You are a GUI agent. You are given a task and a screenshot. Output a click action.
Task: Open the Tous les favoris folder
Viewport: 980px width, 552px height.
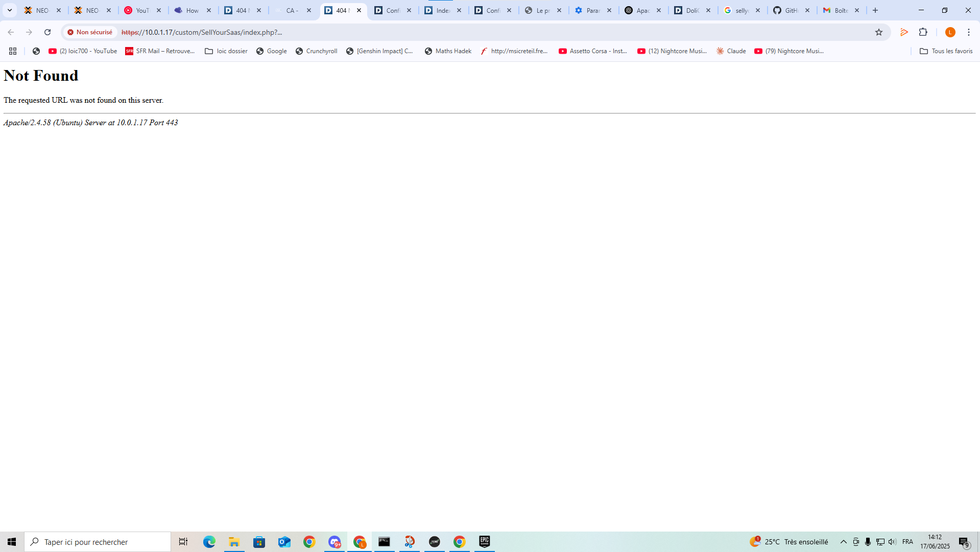pyautogui.click(x=946, y=51)
